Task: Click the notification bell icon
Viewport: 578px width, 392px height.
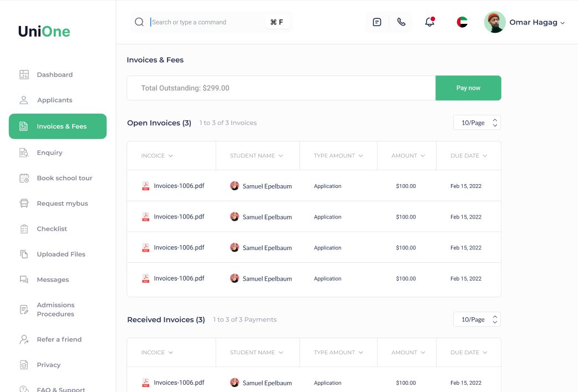Action: [x=429, y=22]
